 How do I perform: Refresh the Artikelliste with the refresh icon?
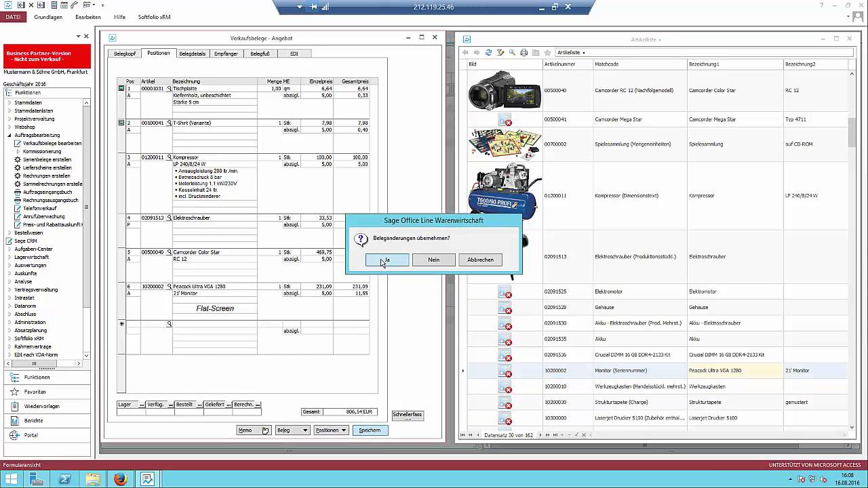pyautogui.click(x=488, y=52)
